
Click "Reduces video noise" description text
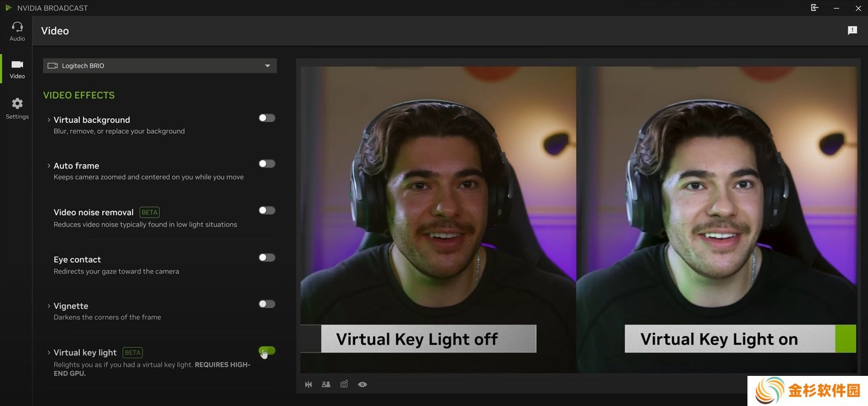pos(145,225)
